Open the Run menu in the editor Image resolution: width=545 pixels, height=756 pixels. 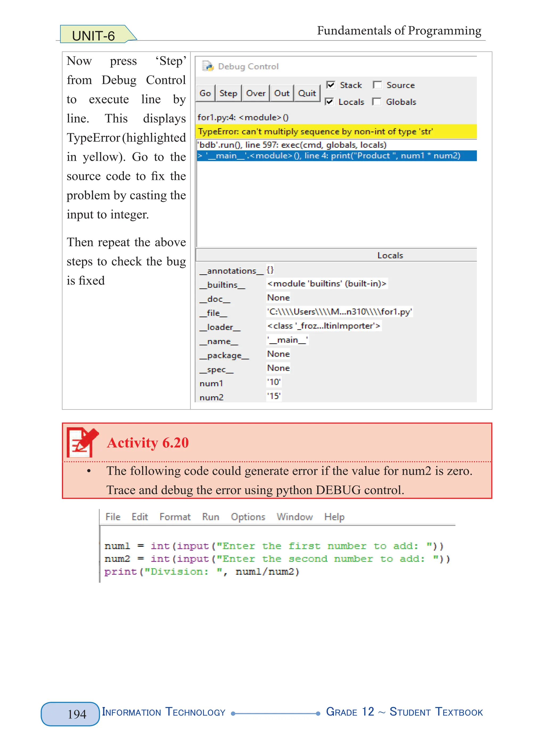211,517
